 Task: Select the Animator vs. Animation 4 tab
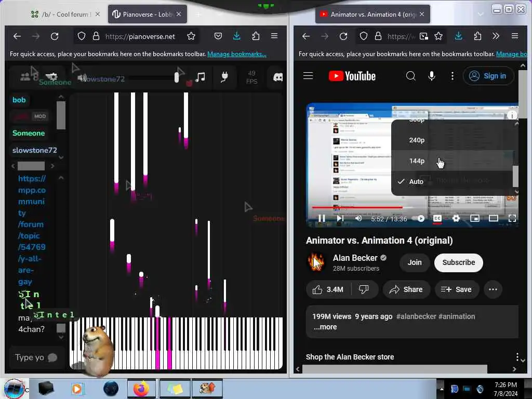coord(373,14)
